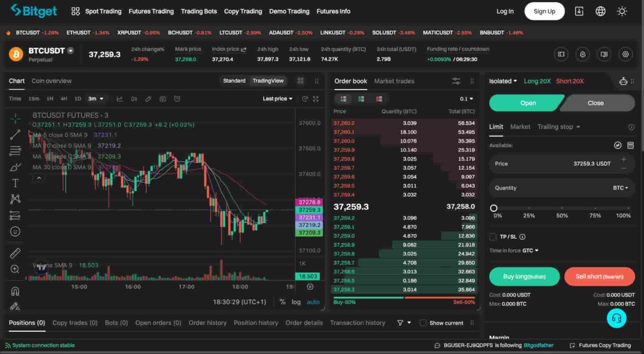Open the Copy Trading menu item

point(243,11)
